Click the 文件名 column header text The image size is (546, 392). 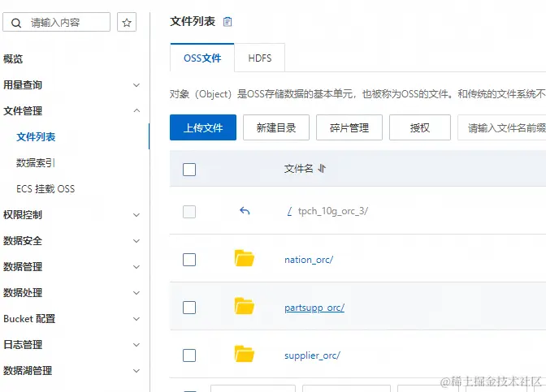pyautogui.click(x=298, y=169)
